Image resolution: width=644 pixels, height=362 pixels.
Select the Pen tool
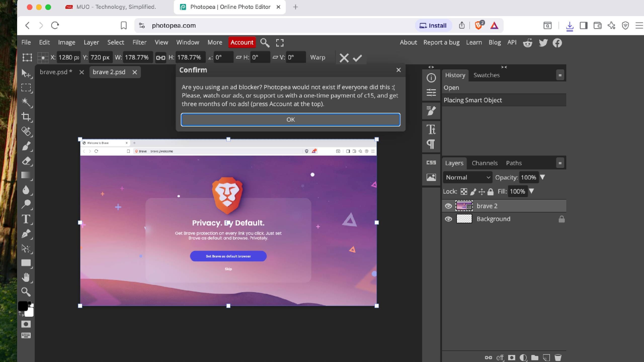point(26,234)
